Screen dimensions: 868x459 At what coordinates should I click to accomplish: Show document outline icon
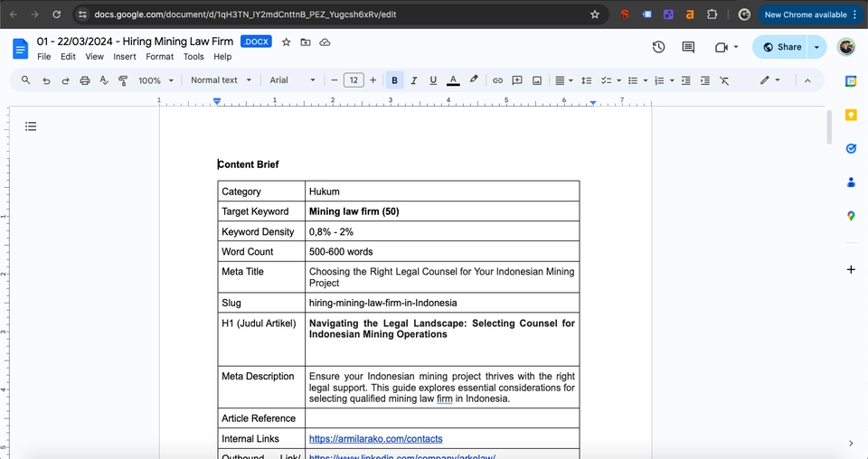tap(31, 126)
